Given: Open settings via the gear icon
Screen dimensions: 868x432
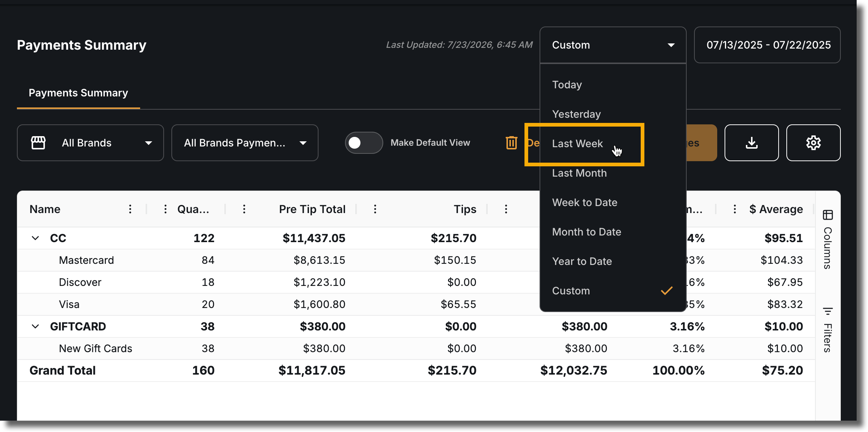Looking at the screenshot, I should point(813,143).
